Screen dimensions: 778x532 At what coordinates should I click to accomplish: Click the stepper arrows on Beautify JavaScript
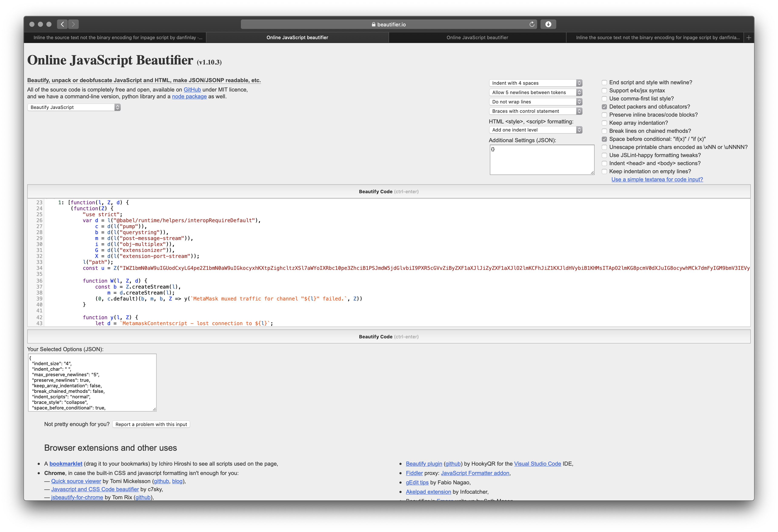point(117,107)
